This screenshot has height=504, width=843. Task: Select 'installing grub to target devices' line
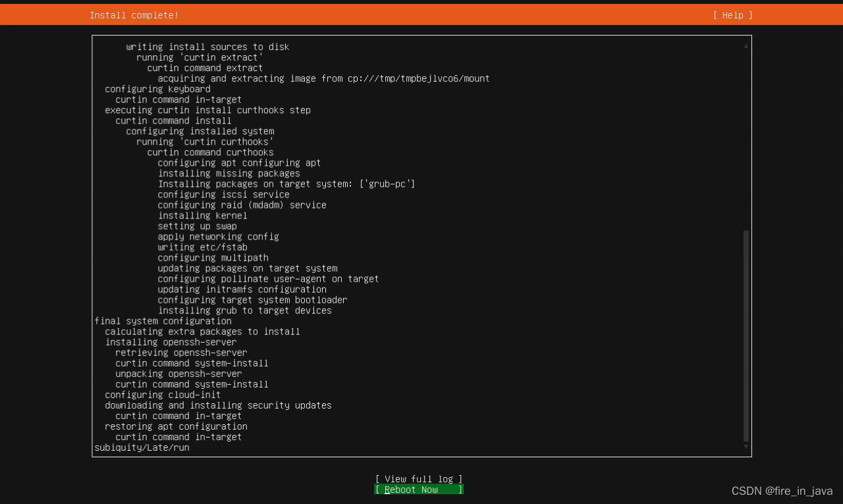point(245,310)
